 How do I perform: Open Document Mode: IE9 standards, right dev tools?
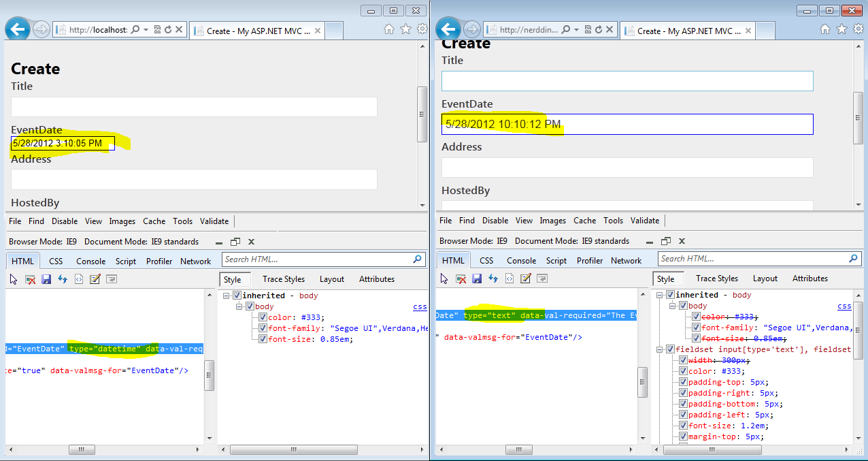(572, 241)
